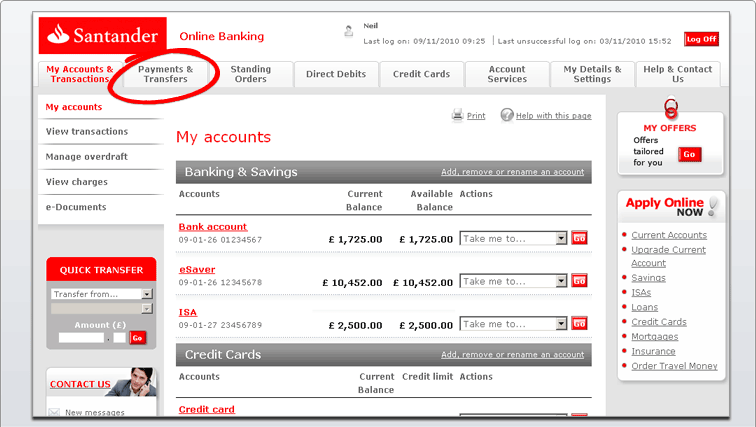Expand Take me to dropdown for eSaver
This screenshot has width=756, height=427.
[513, 281]
